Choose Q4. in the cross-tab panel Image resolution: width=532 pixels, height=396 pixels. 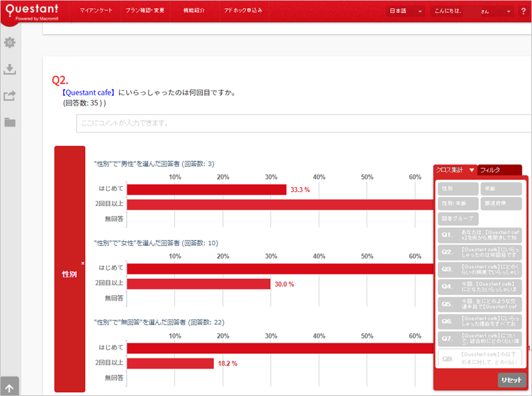point(480,287)
